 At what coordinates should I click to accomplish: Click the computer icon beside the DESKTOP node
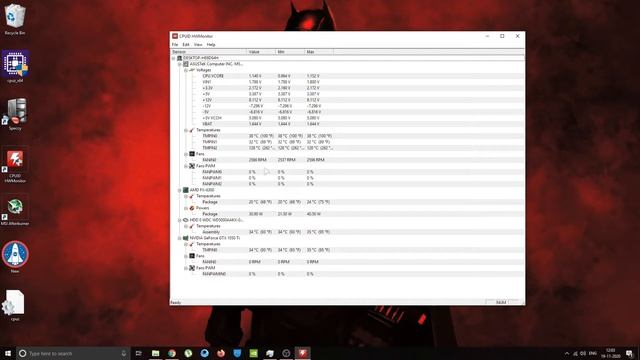click(x=179, y=58)
